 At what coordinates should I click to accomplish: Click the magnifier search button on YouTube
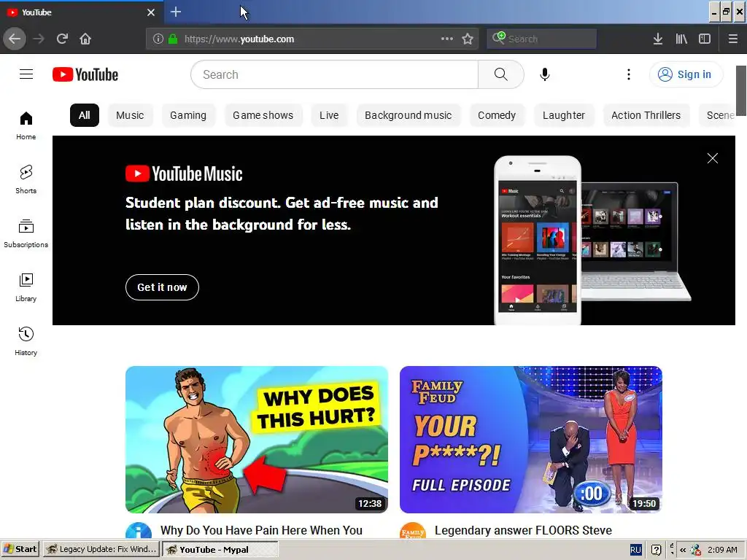click(x=500, y=74)
